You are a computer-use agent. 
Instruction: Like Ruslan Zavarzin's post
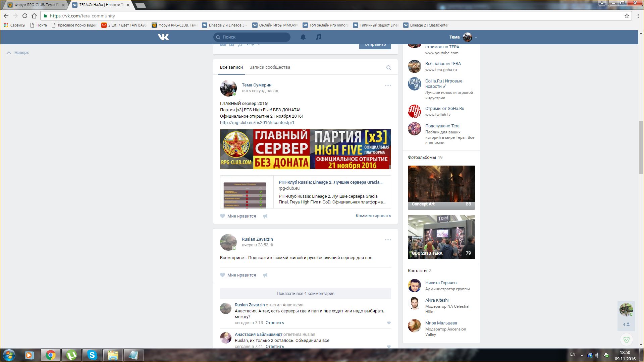238,275
